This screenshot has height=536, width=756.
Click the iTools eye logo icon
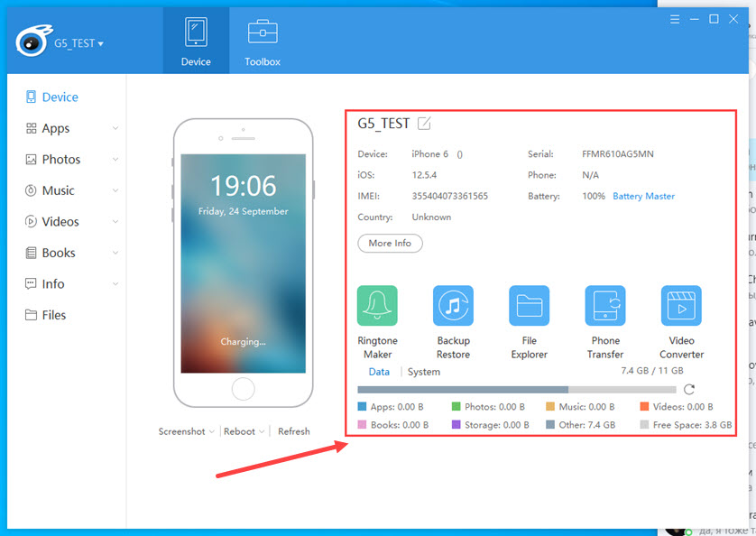coord(32,41)
